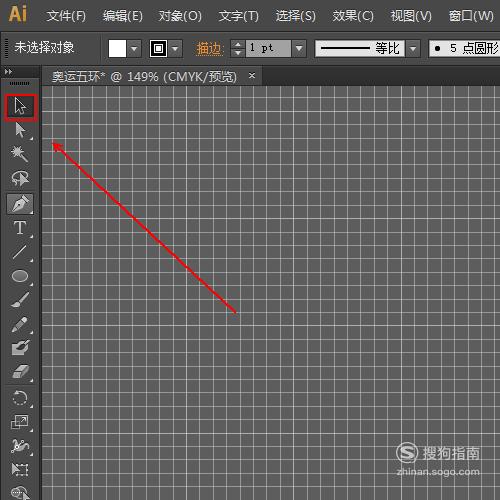Select the Ellipse tool

[x=20, y=276]
